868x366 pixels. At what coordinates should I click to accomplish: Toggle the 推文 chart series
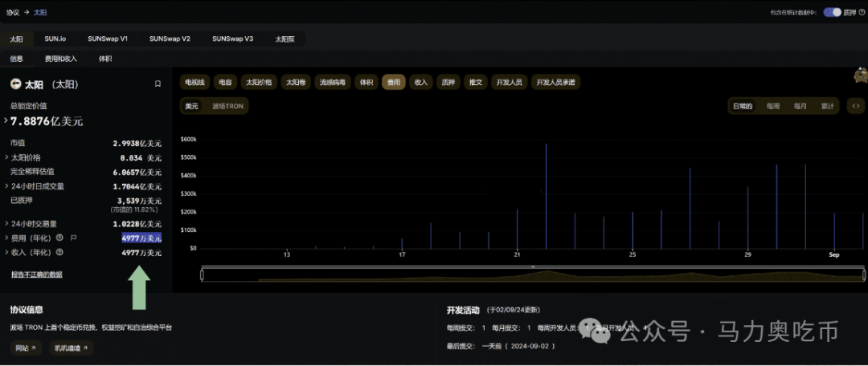476,83
